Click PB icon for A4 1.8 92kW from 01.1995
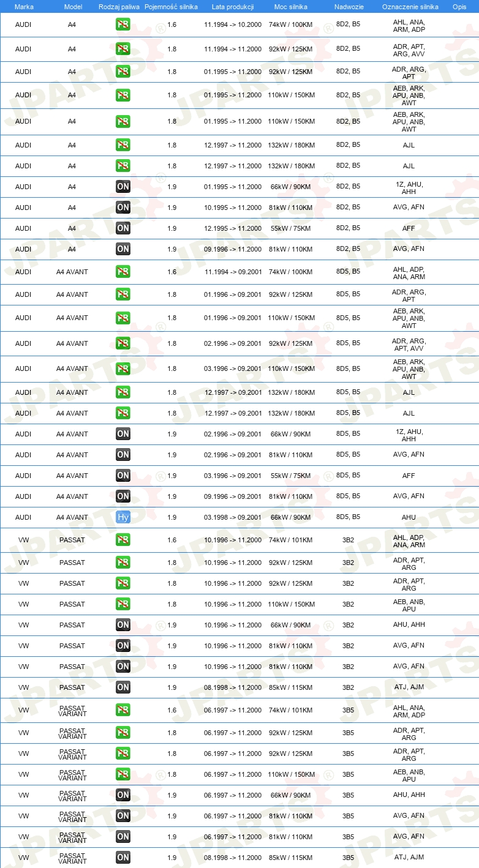The width and height of the screenshot is (479, 868). (123, 72)
